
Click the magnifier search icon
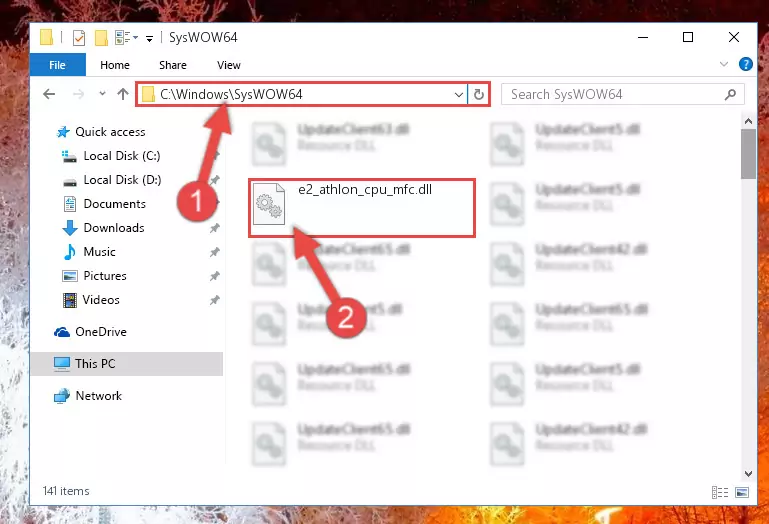(730, 94)
